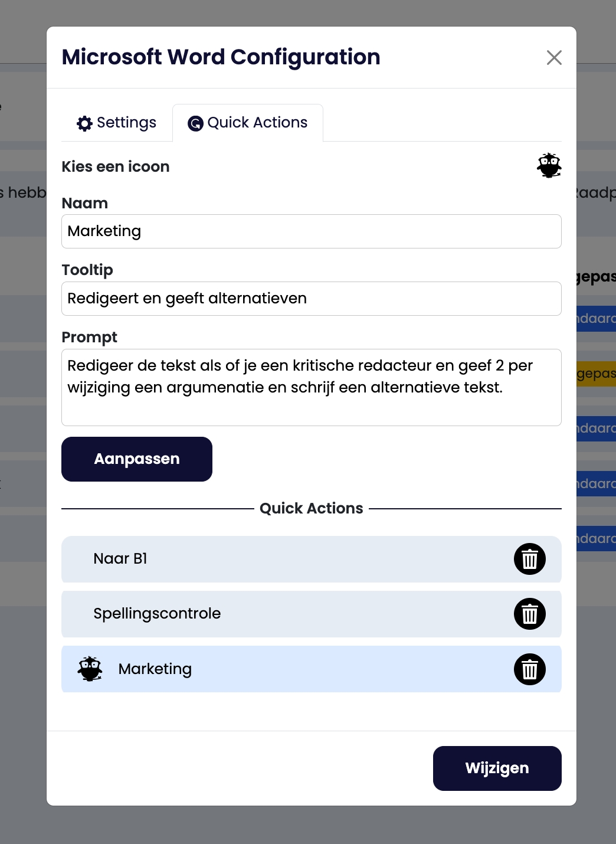The height and width of the screenshot is (844, 616).
Task: Delete the Marketing quick action
Action: point(530,669)
